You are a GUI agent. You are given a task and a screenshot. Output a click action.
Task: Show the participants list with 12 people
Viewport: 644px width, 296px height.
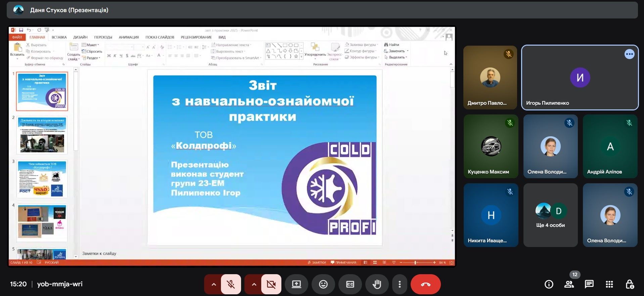point(569,284)
